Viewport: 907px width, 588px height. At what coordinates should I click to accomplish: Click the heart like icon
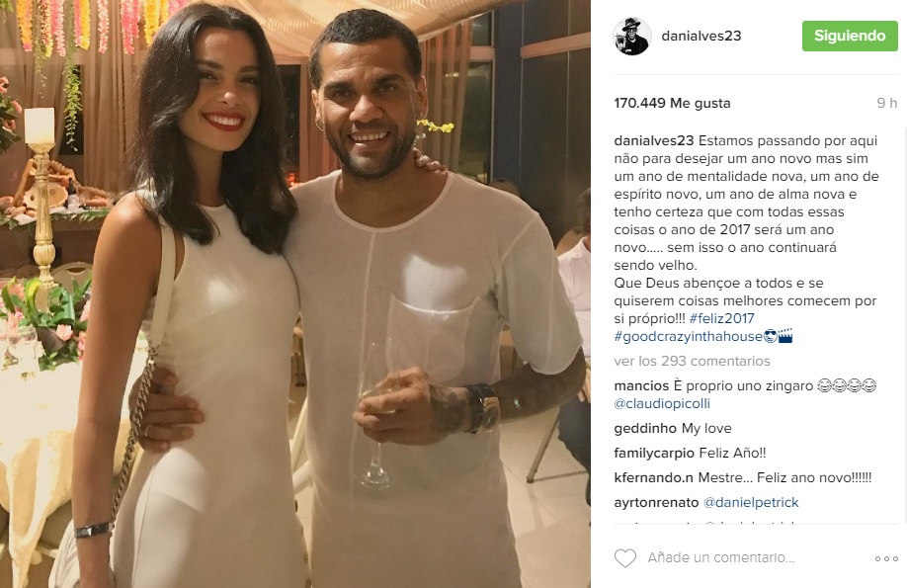coord(624,558)
